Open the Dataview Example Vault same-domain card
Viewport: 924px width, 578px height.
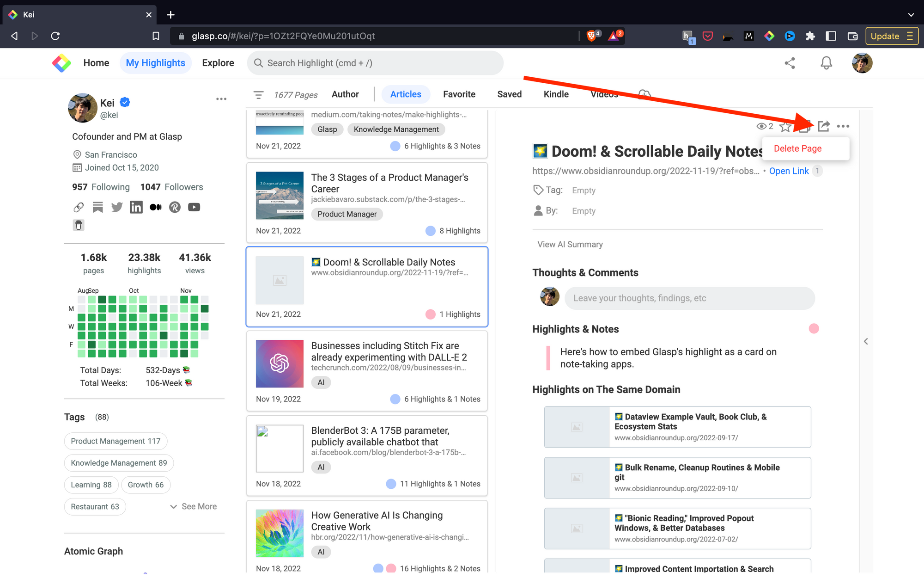(677, 427)
